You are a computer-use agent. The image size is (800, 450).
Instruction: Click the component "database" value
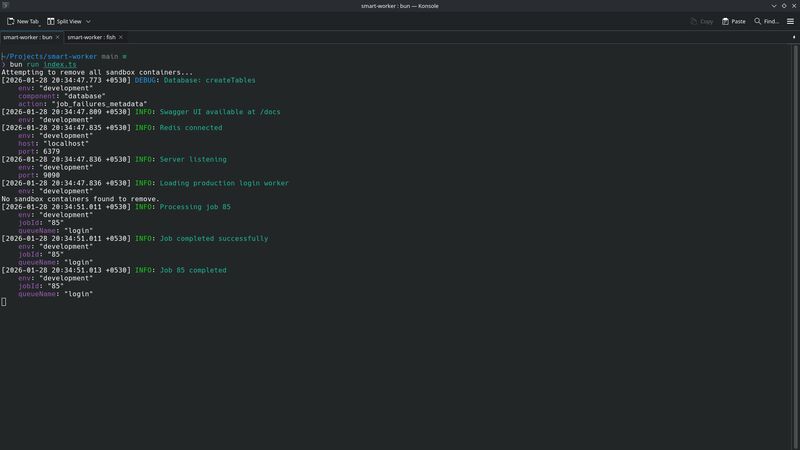coord(85,96)
